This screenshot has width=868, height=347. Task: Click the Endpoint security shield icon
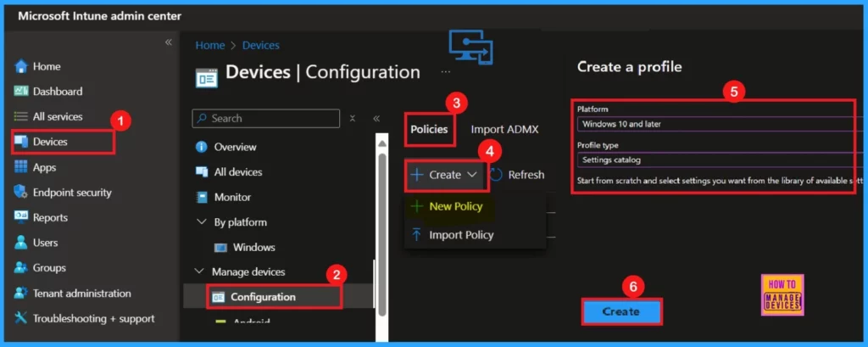coord(21,193)
